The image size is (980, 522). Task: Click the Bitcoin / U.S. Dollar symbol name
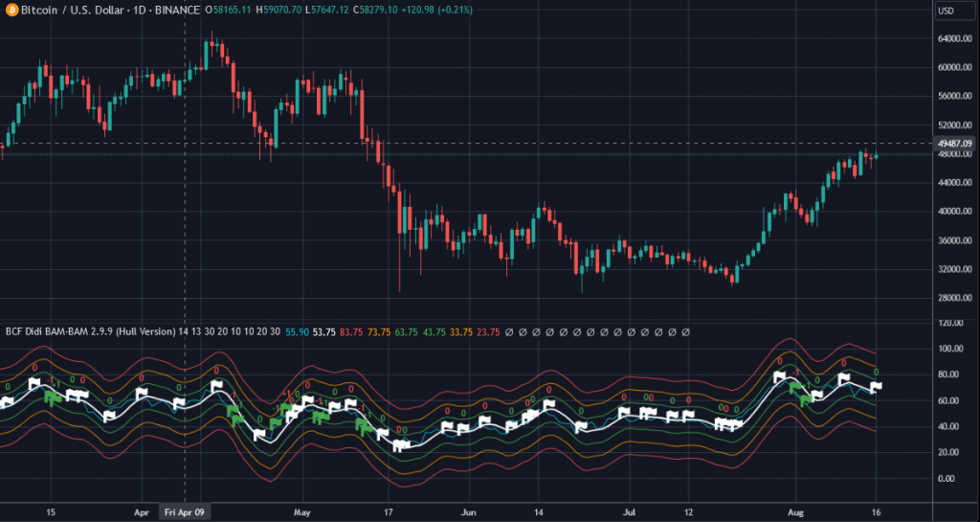coord(70,11)
